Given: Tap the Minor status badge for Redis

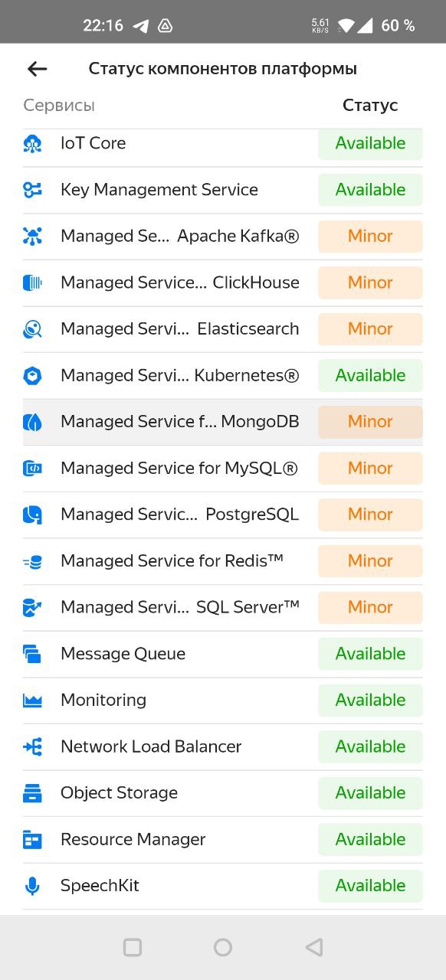Looking at the screenshot, I should point(370,561).
